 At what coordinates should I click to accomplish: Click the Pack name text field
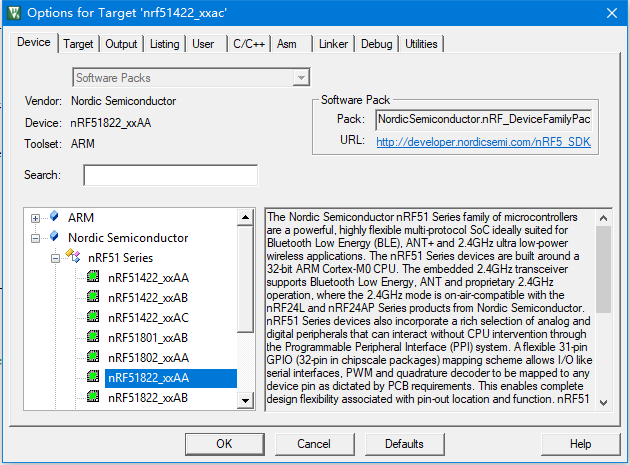484,119
